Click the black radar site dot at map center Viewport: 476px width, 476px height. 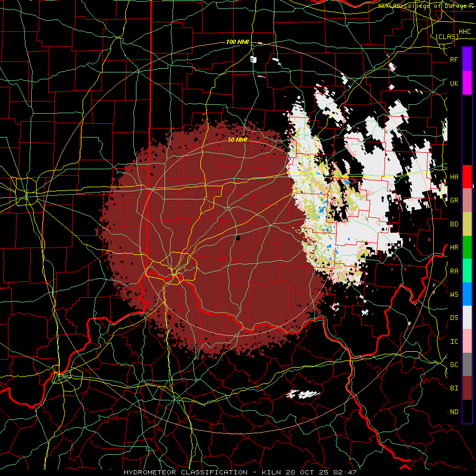tap(238, 237)
